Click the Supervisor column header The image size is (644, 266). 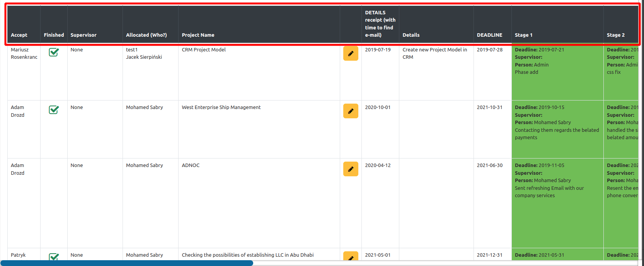coord(83,35)
